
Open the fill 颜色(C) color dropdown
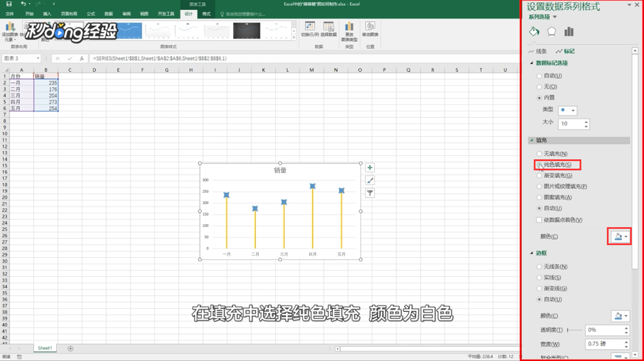[620, 236]
